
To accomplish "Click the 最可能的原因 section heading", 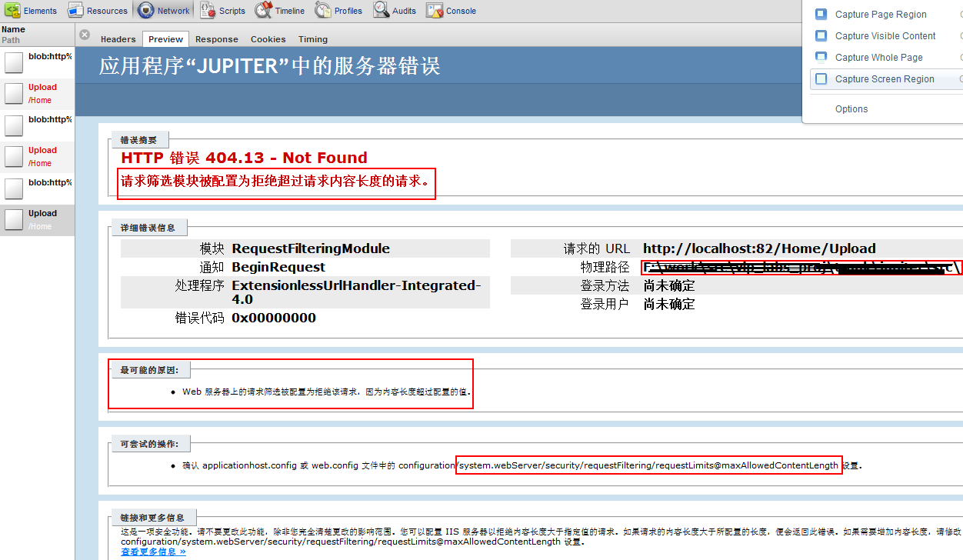I will coord(149,370).
